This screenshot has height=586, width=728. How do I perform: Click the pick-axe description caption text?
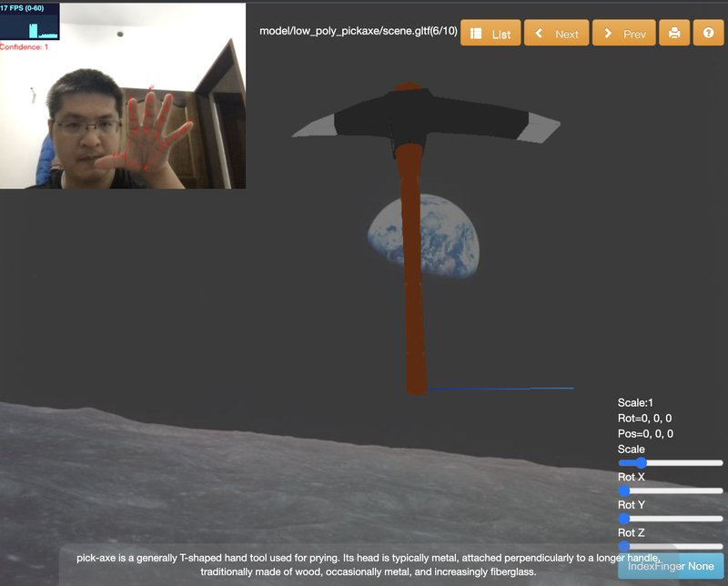pos(364,564)
